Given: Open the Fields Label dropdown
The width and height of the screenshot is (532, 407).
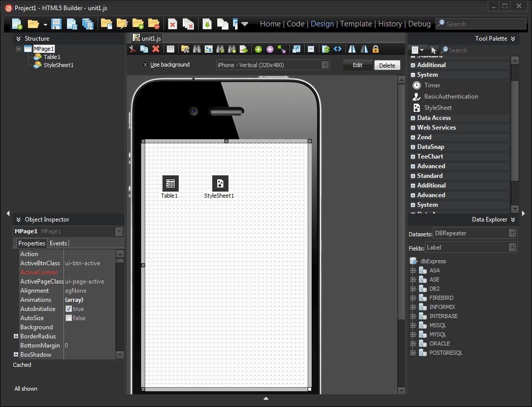Looking at the screenshot, I should [513, 247].
